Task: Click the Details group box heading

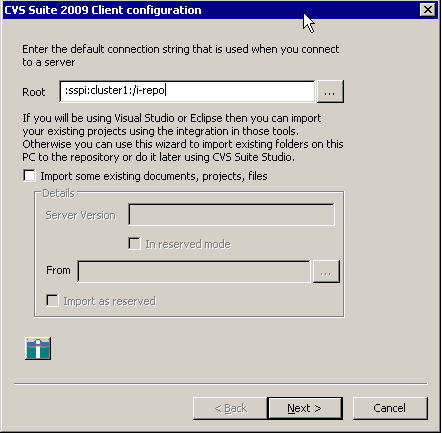Action: [58, 193]
